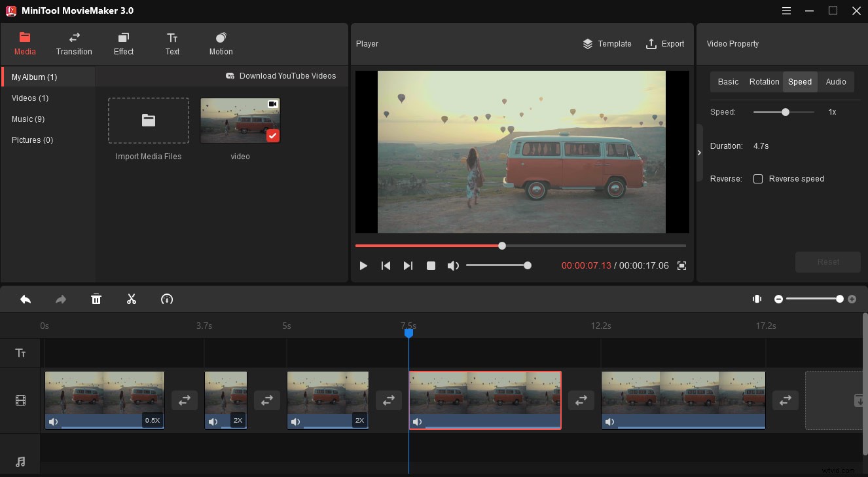Delete the selected clip
Screen dimensions: 868x477
(x=96, y=299)
